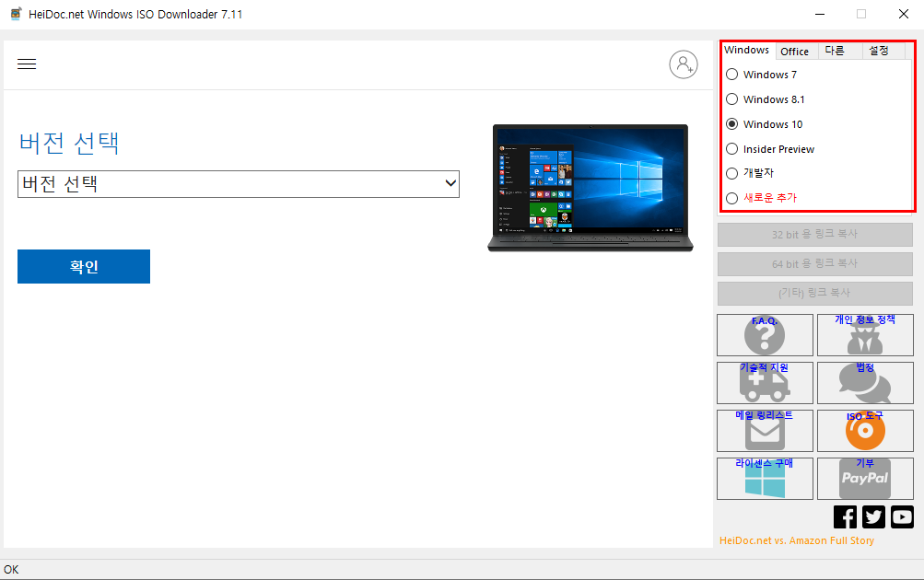Screen dimensions: 924x580
Task: Click the 32 bit 용 링크 복사 button
Action: pos(815,235)
